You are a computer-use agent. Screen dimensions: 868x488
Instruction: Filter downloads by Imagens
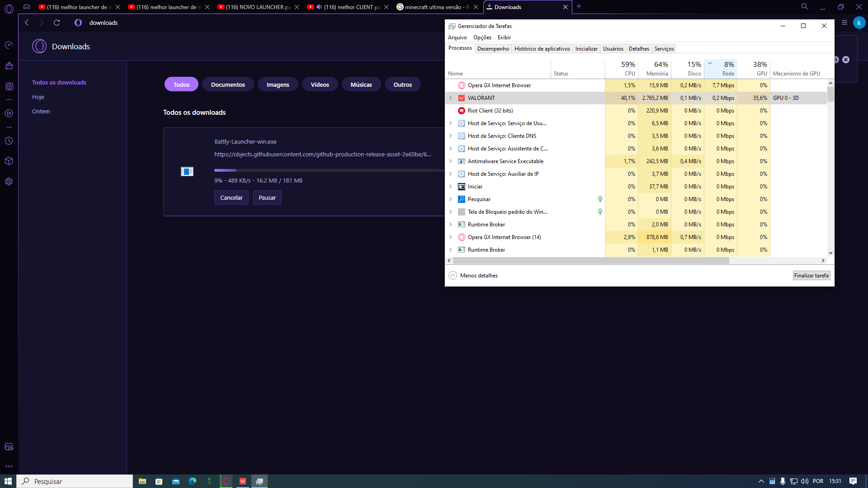pos(278,84)
